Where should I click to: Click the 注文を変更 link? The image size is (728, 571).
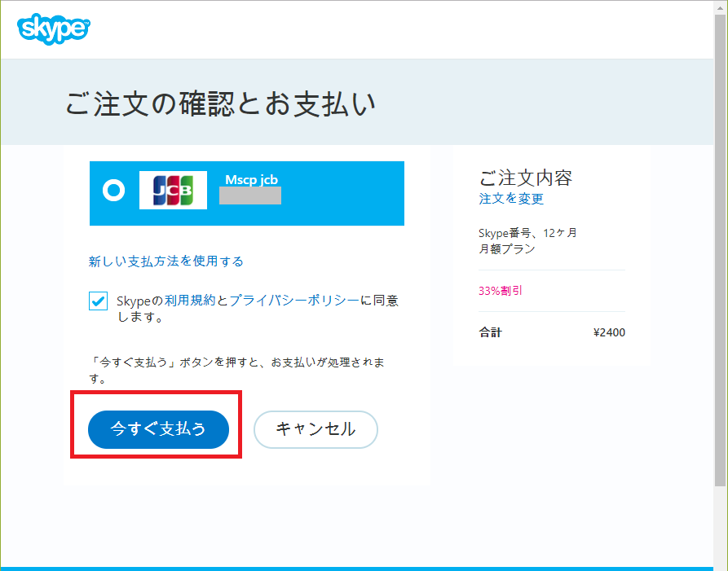pos(511,199)
